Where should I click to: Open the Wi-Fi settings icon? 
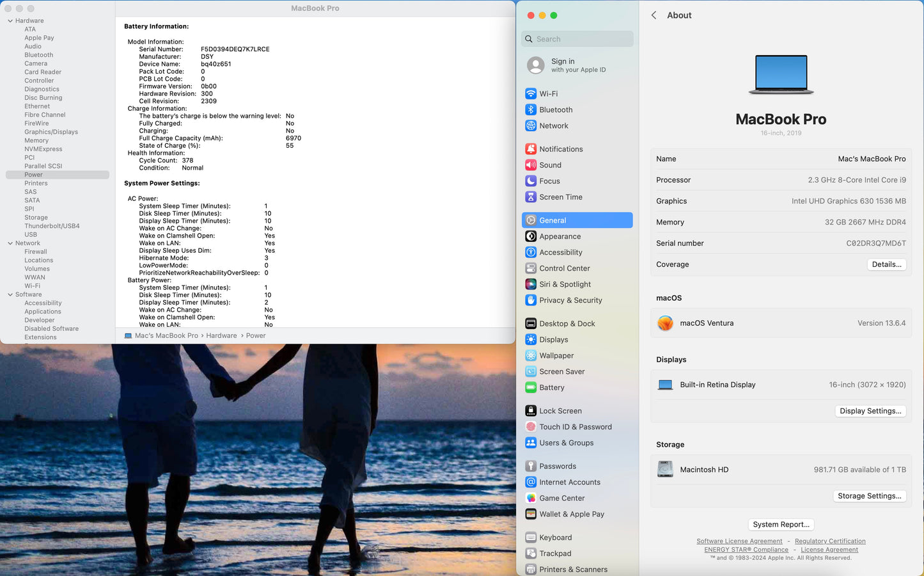[x=531, y=94]
